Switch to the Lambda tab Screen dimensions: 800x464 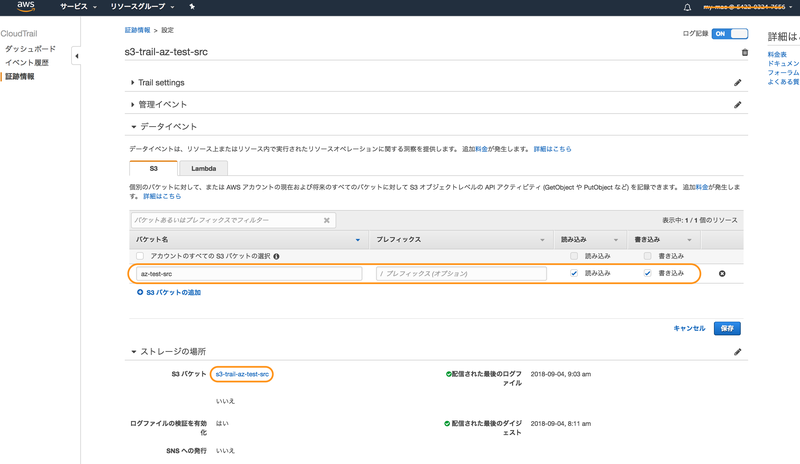pyautogui.click(x=204, y=168)
